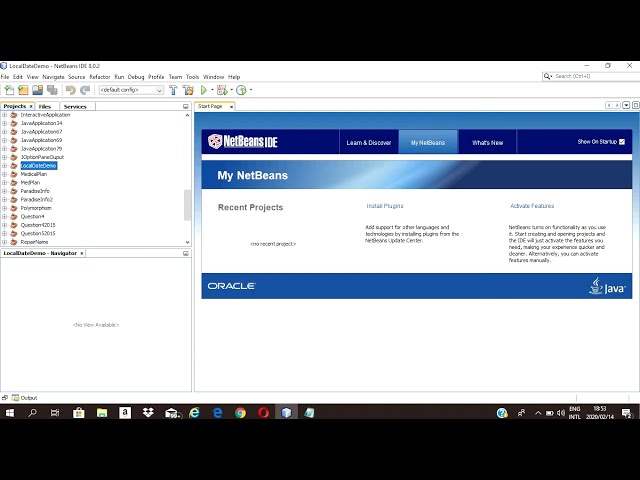Open the File menu
The width and height of the screenshot is (640, 480).
click(5, 77)
